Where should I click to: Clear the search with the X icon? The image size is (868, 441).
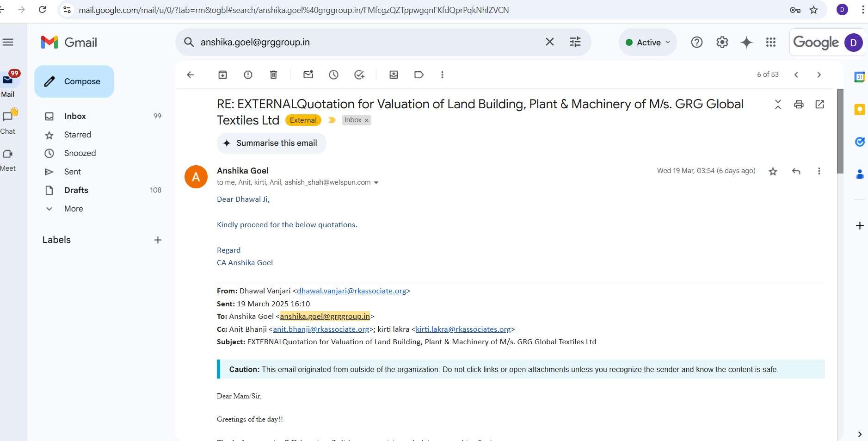[x=549, y=42]
